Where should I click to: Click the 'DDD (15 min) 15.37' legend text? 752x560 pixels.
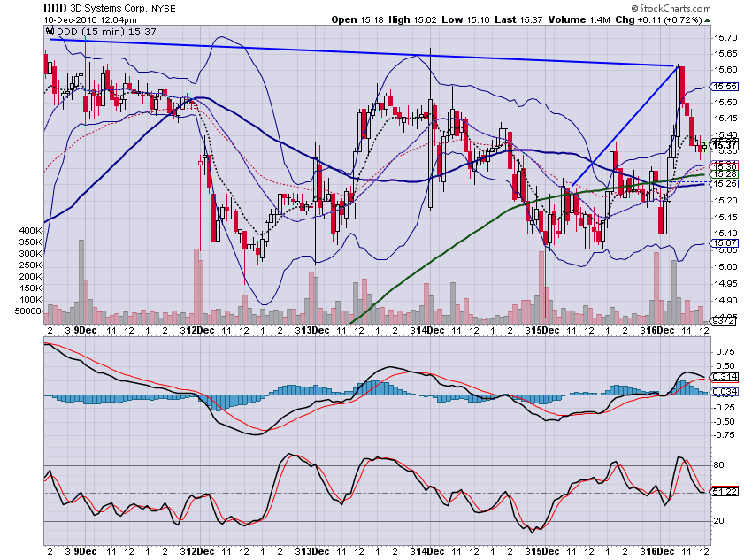point(106,32)
